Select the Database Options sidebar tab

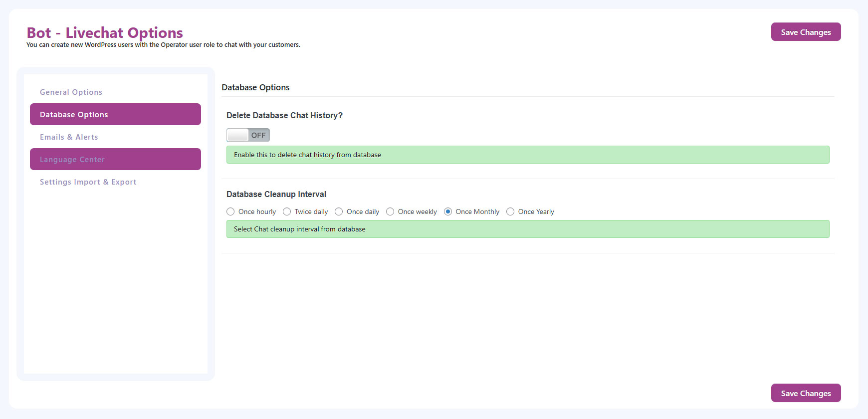click(115, 115)
